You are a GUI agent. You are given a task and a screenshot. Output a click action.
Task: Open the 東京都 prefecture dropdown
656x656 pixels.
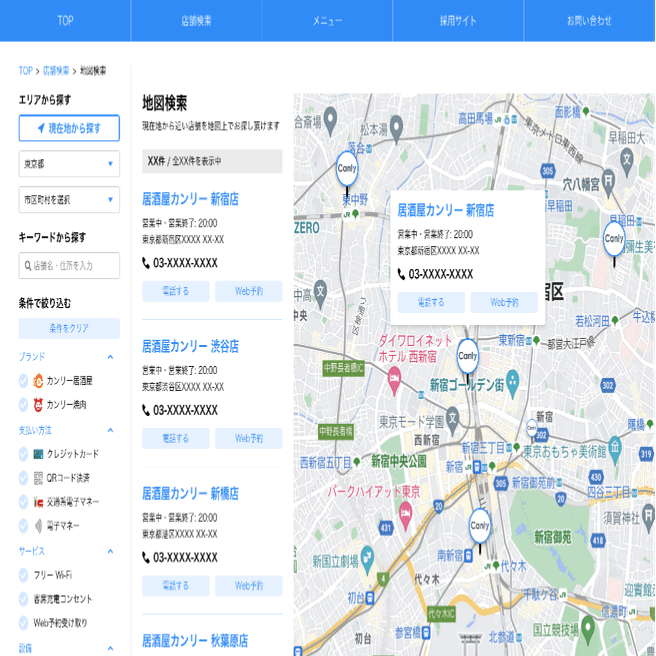pos(69,164)
